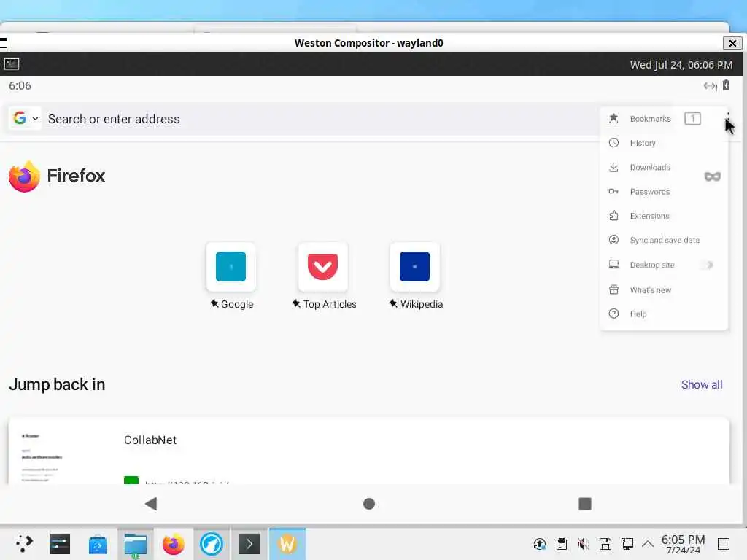Open Downloads in the menu

(x=650, y=167)
